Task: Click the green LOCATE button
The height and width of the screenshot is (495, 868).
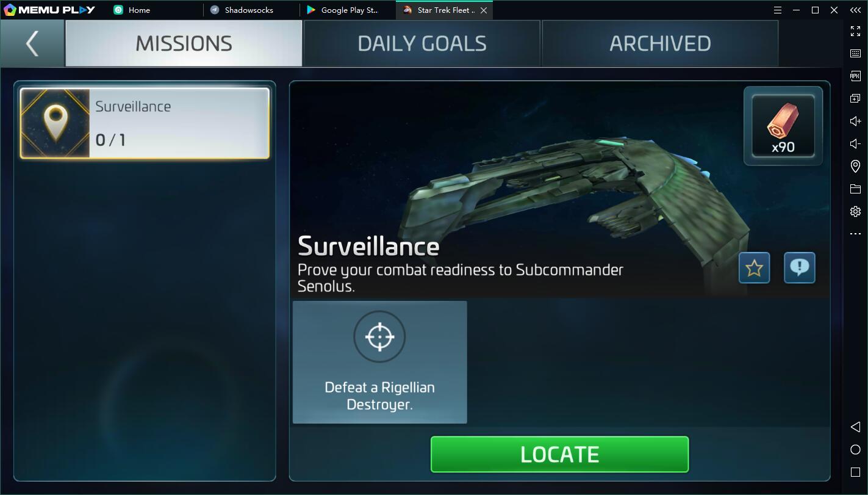Action: (559, 454)
